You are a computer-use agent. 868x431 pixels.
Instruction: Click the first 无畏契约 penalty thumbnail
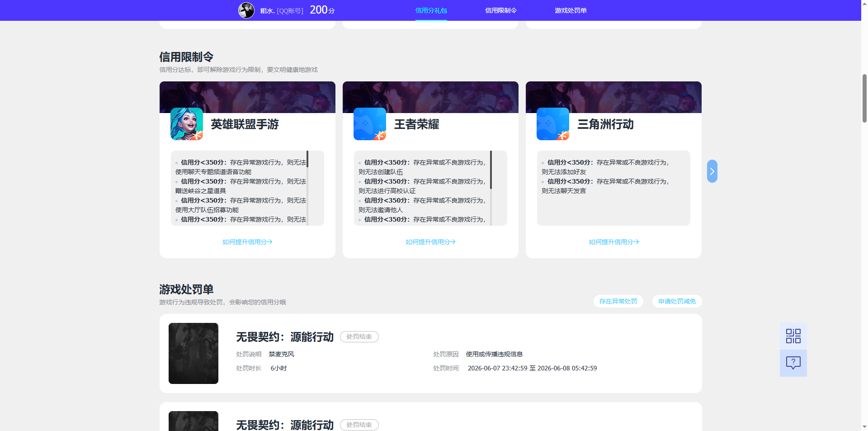(193, 353)
